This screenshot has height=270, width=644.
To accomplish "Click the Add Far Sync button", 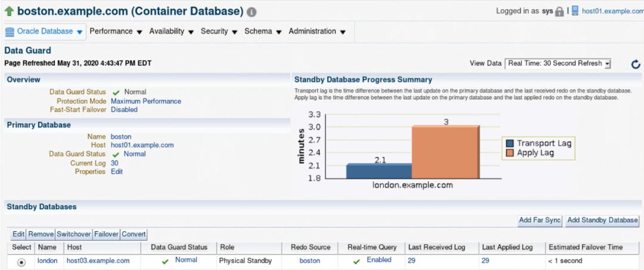I will 540,220.
